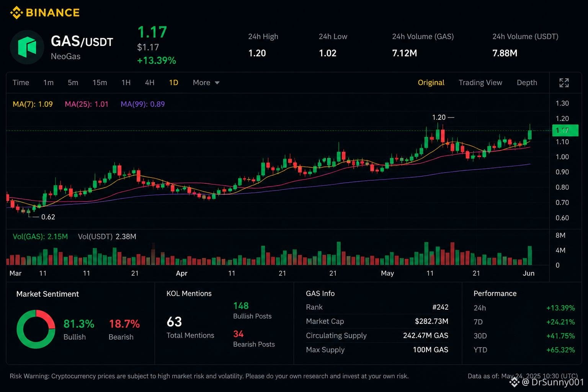
Task: Click the KOL Mentions heading
Action: point(189,294)
